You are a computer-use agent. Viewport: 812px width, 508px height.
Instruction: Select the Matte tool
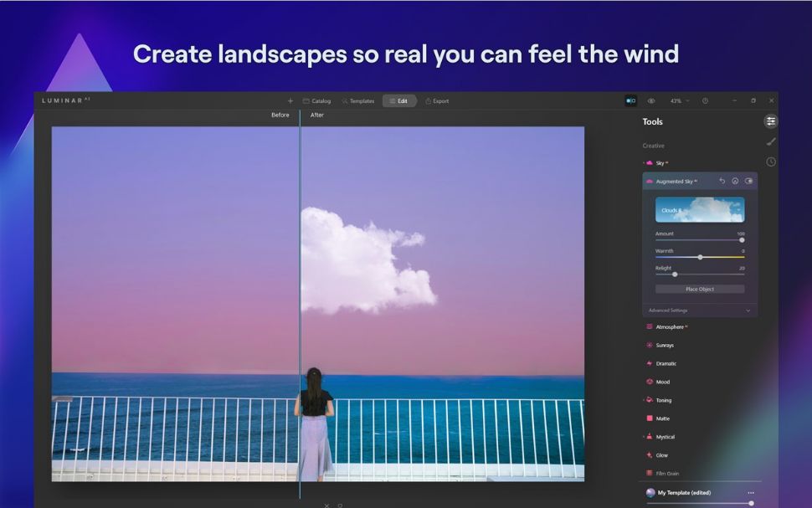(662, 418)
